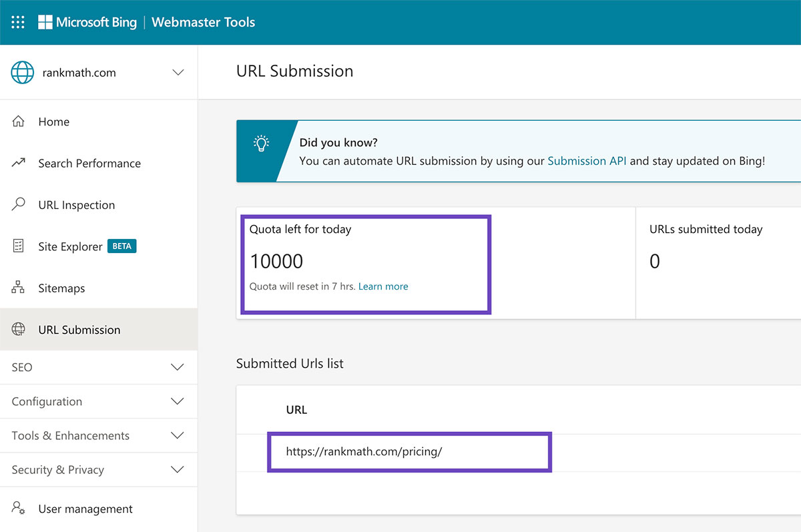Expand the Tools & Enhancements section
The width and height of the screenshot is (801, 532).
tap(98, 435)
